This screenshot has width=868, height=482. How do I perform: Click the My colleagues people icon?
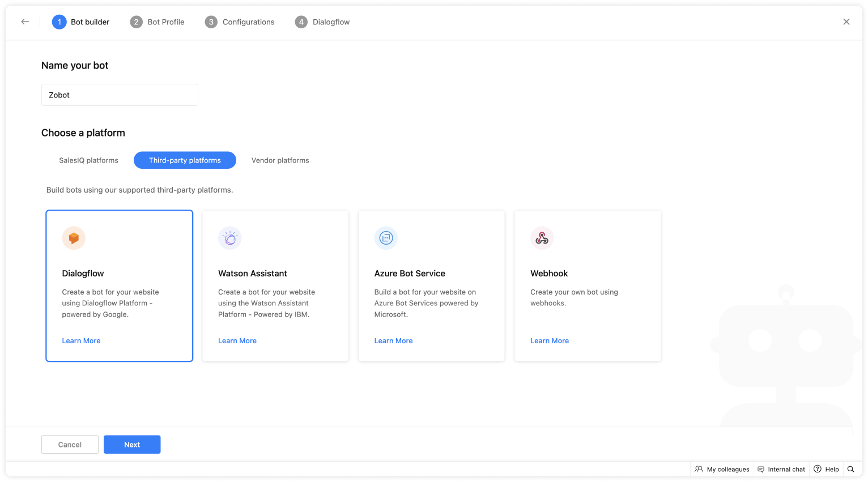click(699, 469)
